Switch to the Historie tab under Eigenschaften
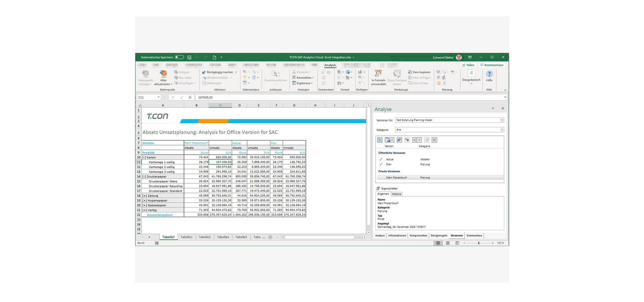Viewport: 644px width, 302px height. pos(396,194)
